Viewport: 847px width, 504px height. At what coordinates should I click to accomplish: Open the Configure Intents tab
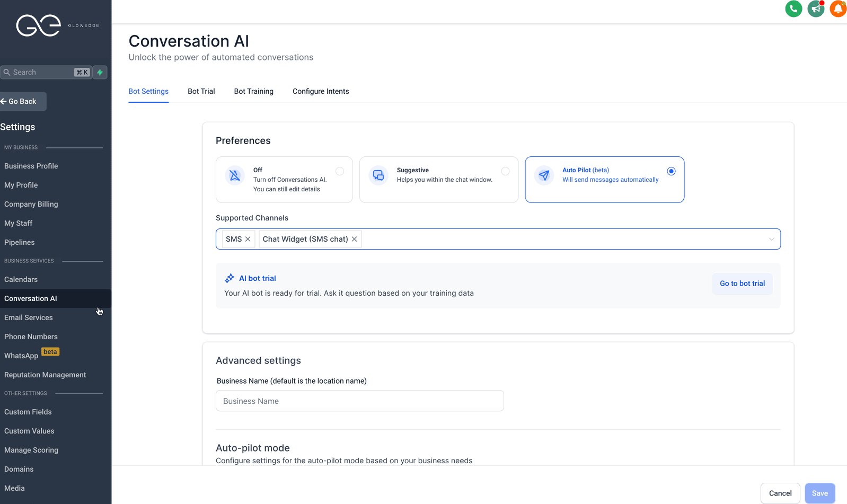(321, 91)
